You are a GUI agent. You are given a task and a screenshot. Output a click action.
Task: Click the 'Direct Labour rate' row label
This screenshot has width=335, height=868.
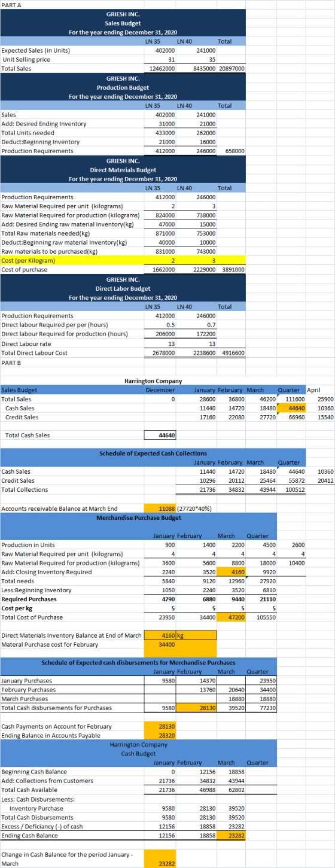pos(26,343)
